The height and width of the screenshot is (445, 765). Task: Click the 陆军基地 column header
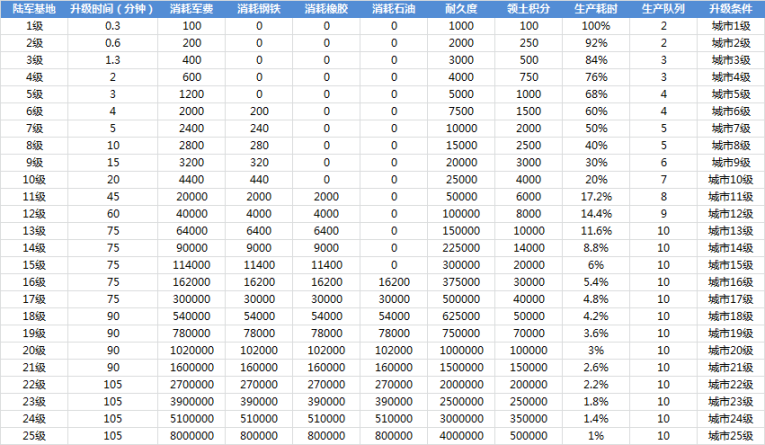pyautogui.click(x=34, y=8)
